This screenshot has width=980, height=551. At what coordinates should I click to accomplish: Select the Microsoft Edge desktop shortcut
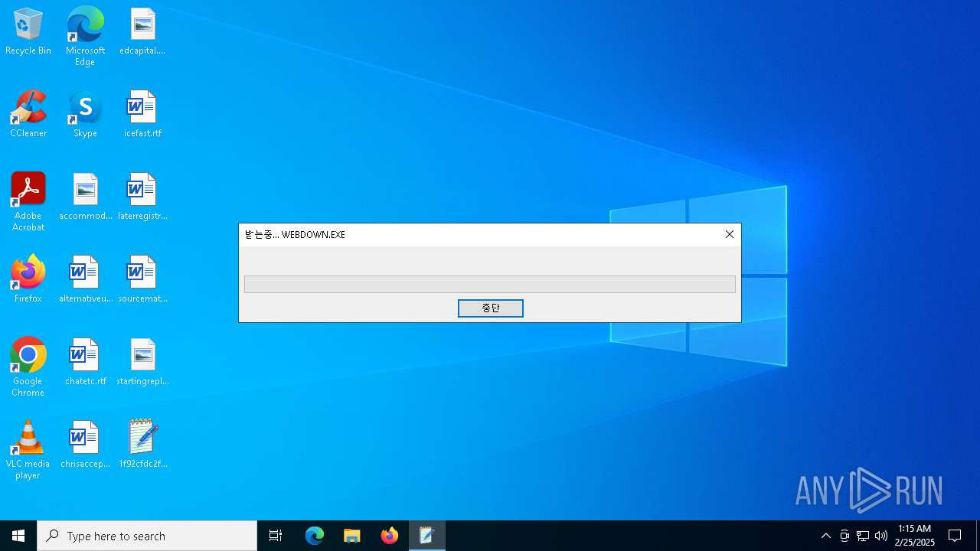(85, 37)
